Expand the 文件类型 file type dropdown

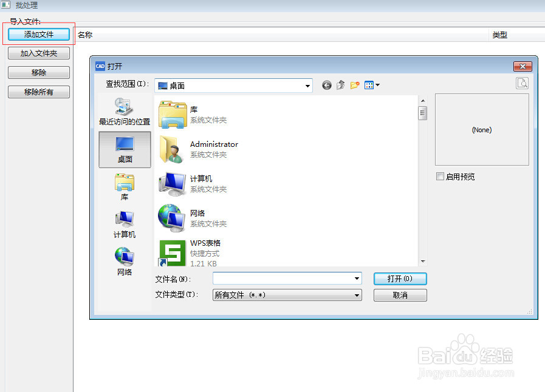[358, 294]
